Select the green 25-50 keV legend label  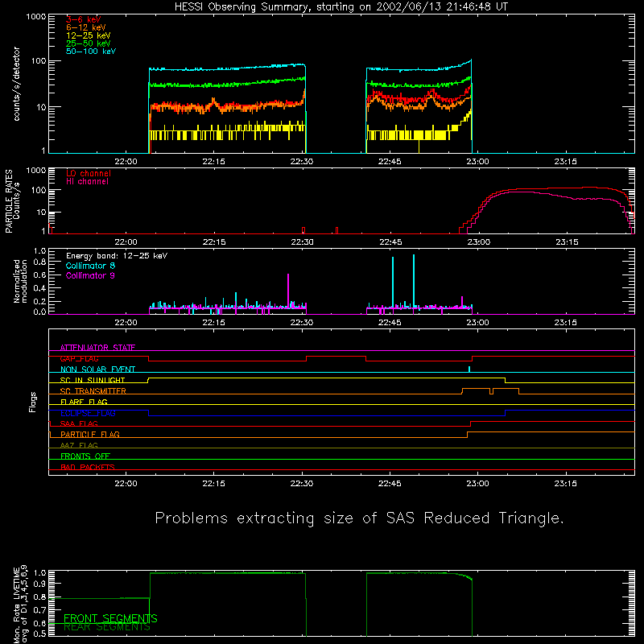pyautogui.click(x=89, y=43)
